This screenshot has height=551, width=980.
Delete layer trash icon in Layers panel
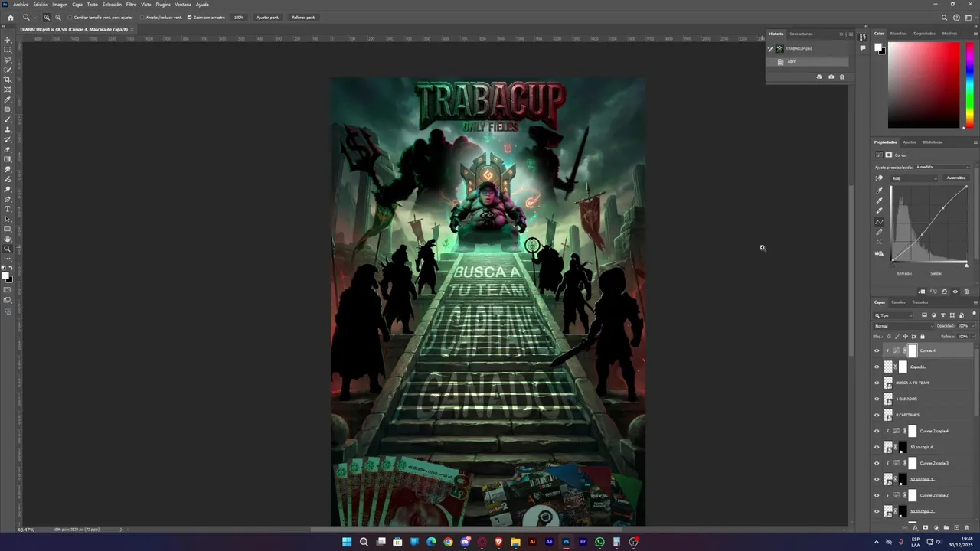pyautogui.click(x=966, y=527)
